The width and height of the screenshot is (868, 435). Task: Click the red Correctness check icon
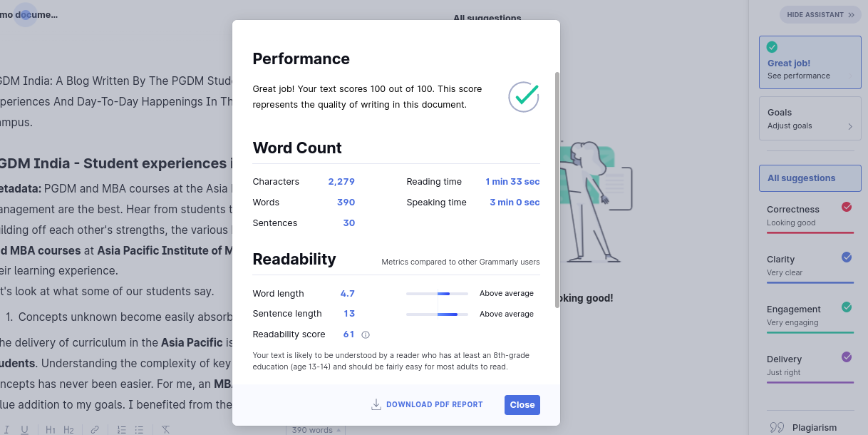(x=847, y=207)
